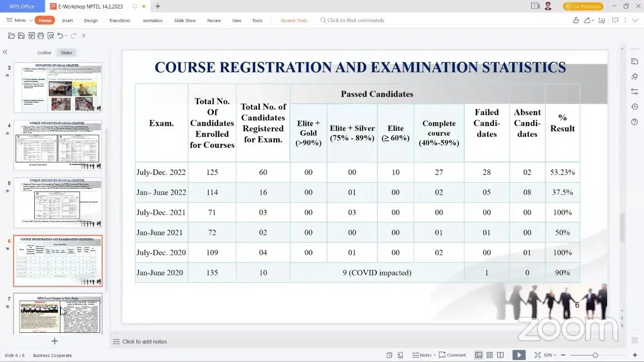Open the View ribbon tab
This screenshot has height=362, width=644.
coord(236,21)
